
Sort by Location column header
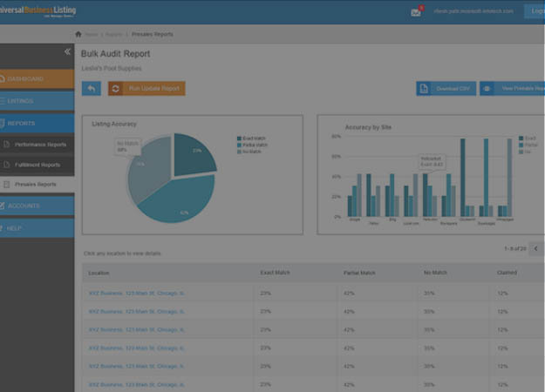tap(99, 274)
